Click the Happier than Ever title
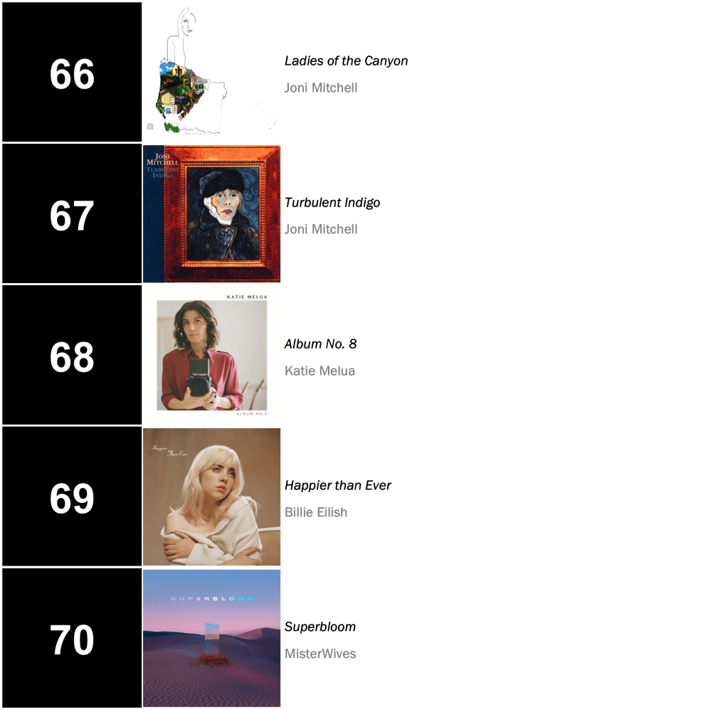Viewport: 728px width, 710px height. [x=337, y=485]
